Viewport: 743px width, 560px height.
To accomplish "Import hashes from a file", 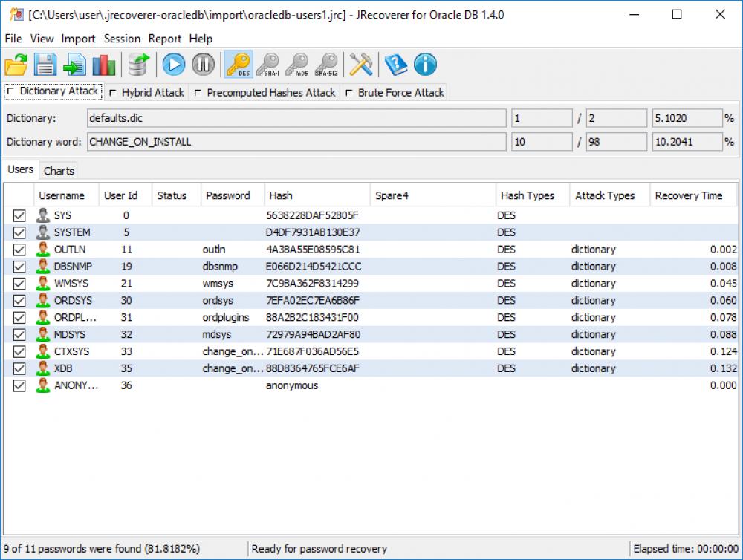I will tap(74, 65).
